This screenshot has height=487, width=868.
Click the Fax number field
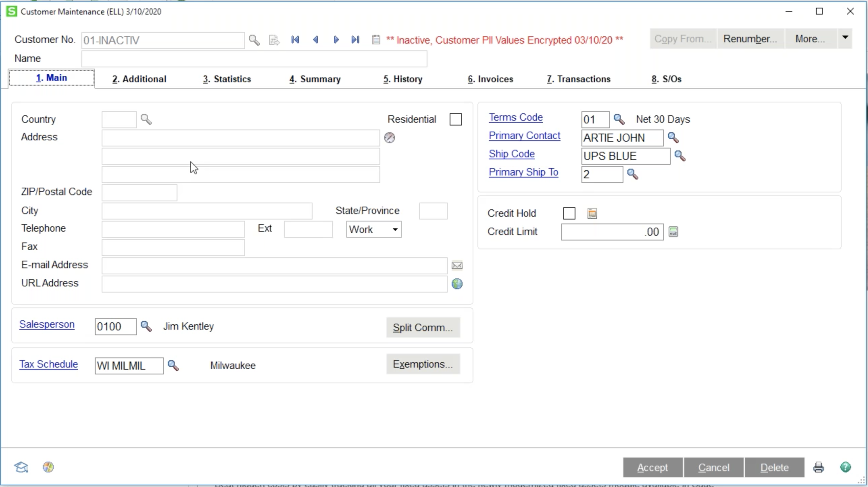point(173,248)
